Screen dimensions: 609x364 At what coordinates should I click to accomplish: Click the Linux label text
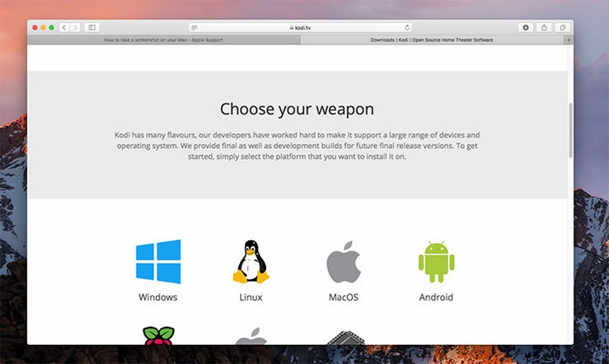[251, 297]
